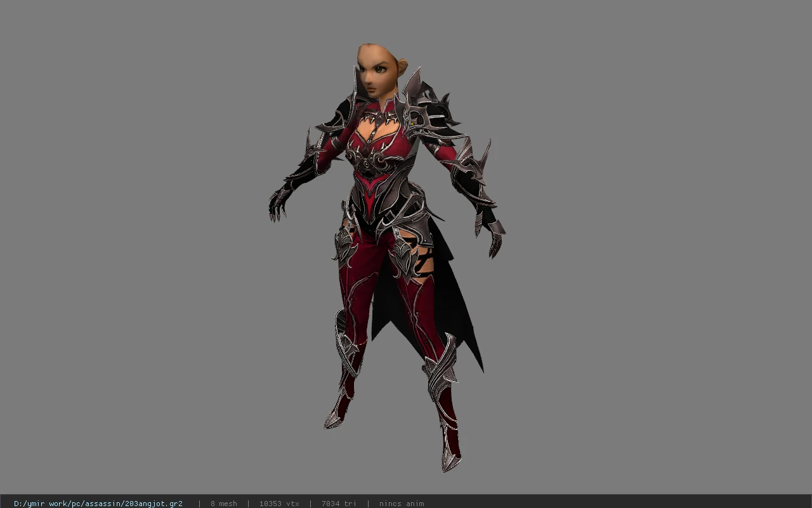Image resolution: width=812 pixels, height=508 pixels.
Task: Click the "7034 tri" triangle count
Action: [339, 504]
